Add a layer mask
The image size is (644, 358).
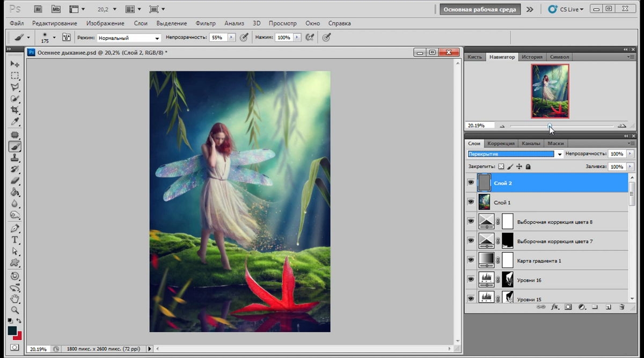[x=568, y=307]
